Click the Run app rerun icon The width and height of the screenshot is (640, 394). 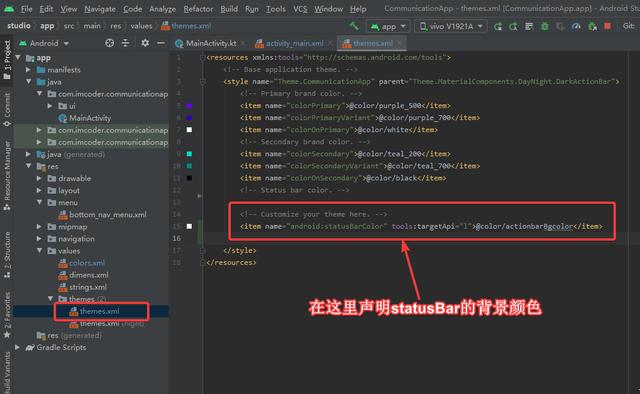tap(498, 27)
